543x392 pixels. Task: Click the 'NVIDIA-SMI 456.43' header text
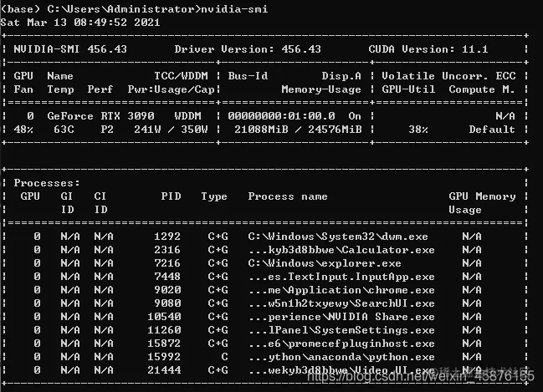pos(70,49)
